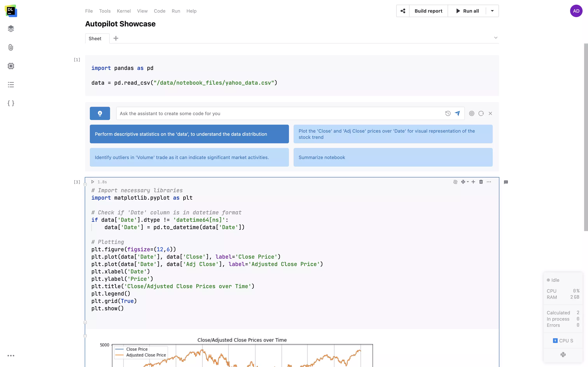Expand the Run all dropdown arrow

tap(492, 11)
